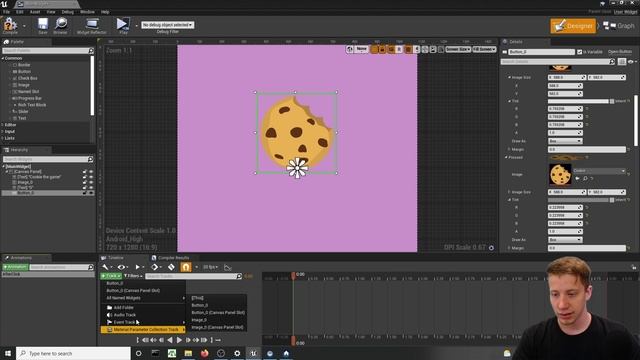This screenshot has height=360, width=640.
Task: Select Button in the palette
Action: pyautogui.click(x=24, y=71)
